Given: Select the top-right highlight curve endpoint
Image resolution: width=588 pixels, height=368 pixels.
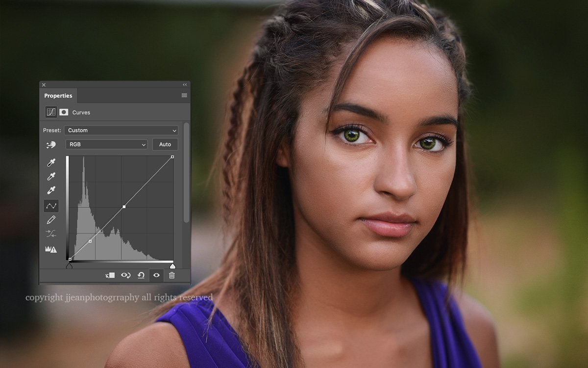Looking at the screenshot, I should [172, 157].
